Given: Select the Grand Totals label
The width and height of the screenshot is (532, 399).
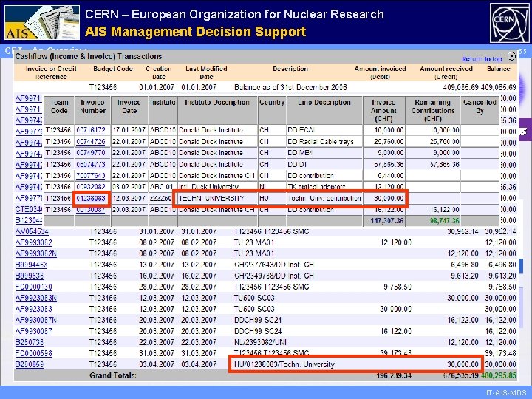Looking at the screenshot, I should pos(113,375).
